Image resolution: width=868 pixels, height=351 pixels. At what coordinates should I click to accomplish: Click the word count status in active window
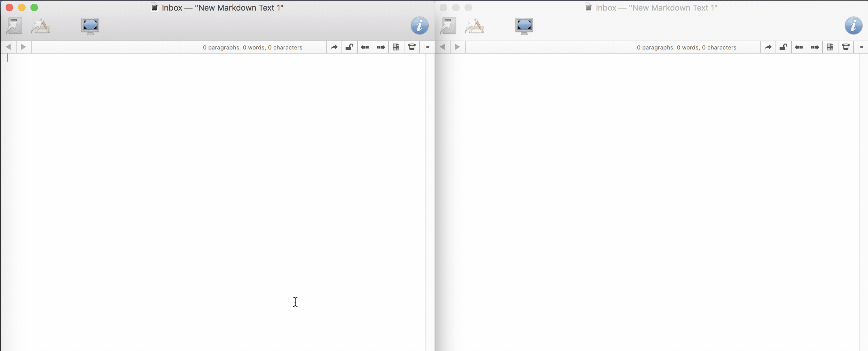click(252, 48)
